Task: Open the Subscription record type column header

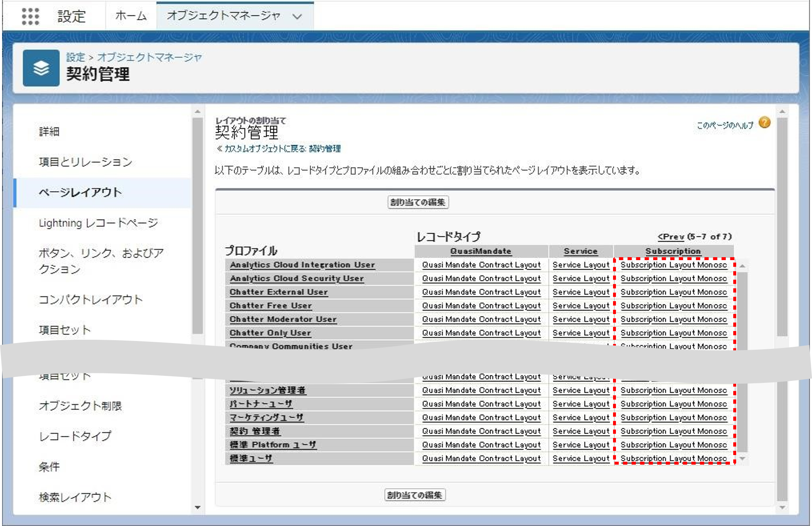Action: 673,251
